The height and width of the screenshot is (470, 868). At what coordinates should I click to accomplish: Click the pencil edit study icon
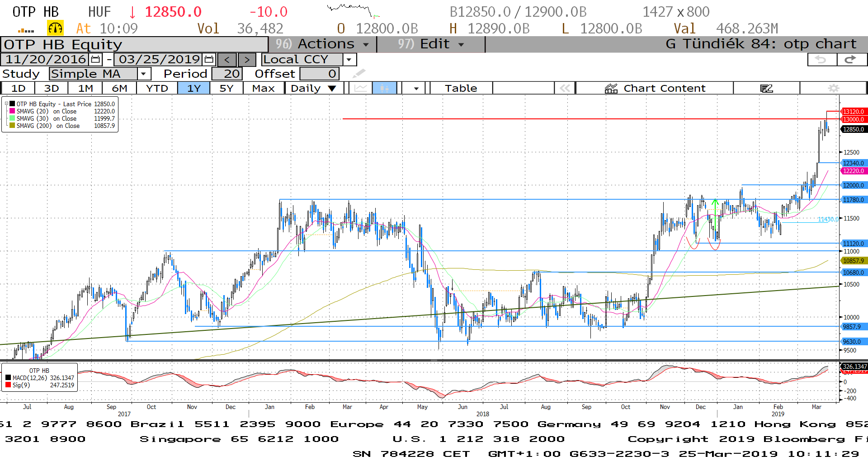coord(359,73)
